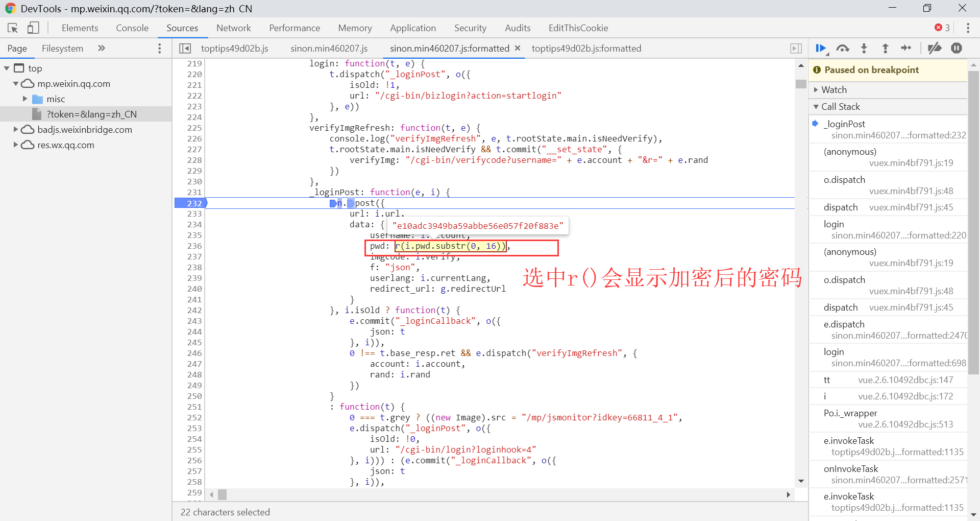Expand the badjs.weixinbridge.com domain
Image resolution: width=980 pixels, height=521 pixels.
point(16,130)
